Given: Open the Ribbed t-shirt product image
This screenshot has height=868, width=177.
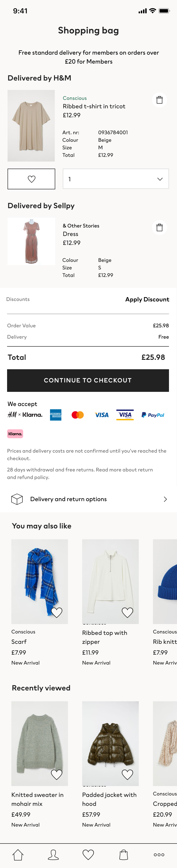Looking at the screenshot, I should [x=31, y=126].
